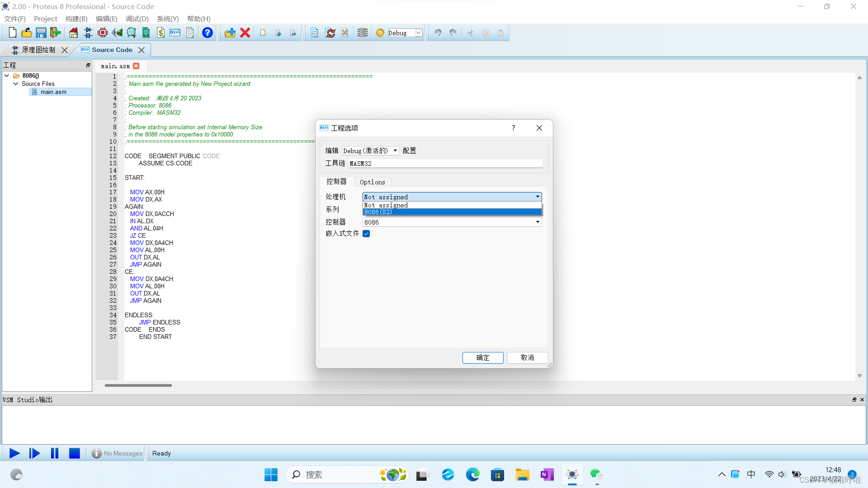Click the 取消 button
This screenshot has height=488, width=868.
(527, 357)
